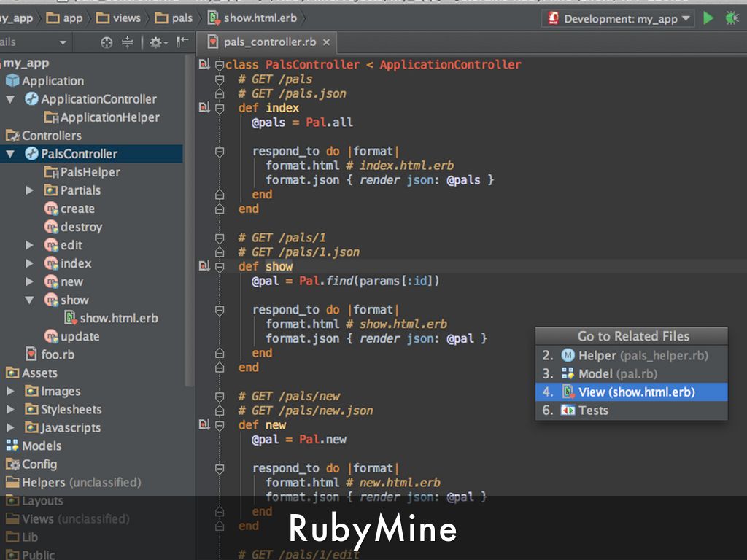Toggle code fold at def new line

pos(220,425)
